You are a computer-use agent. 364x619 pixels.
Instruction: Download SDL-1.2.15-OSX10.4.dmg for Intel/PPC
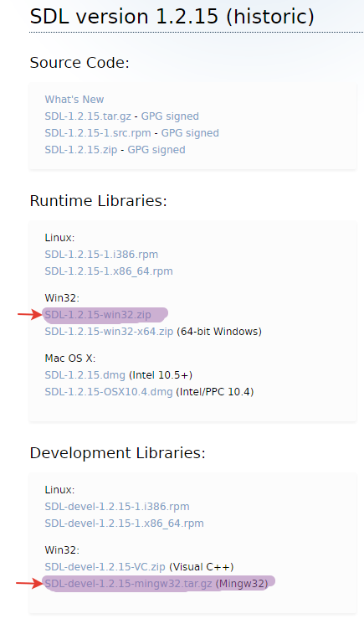point(109,392)
